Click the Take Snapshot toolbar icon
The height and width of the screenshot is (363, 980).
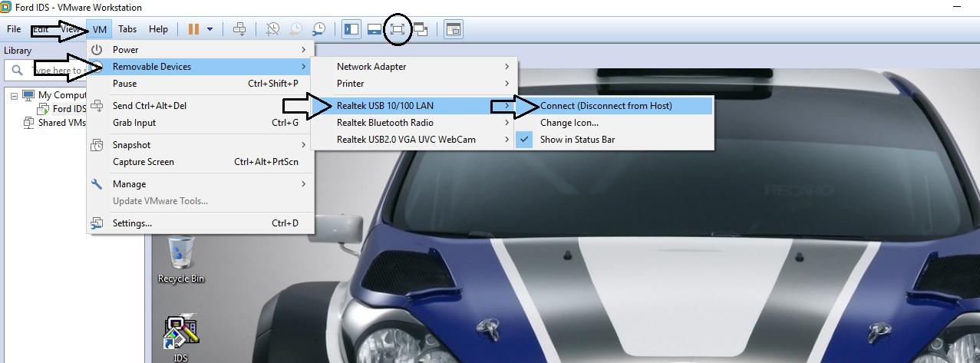click(x=273, y=29)
